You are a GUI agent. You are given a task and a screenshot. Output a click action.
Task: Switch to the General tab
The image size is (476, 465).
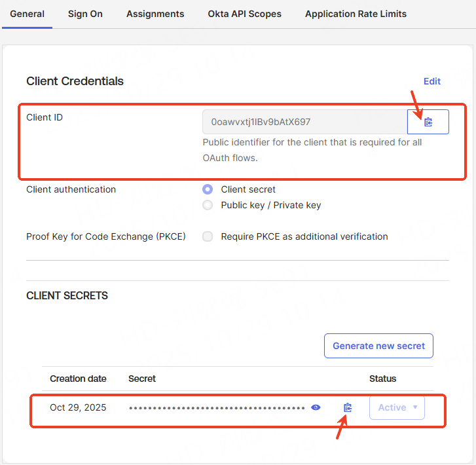coord(27,14)
